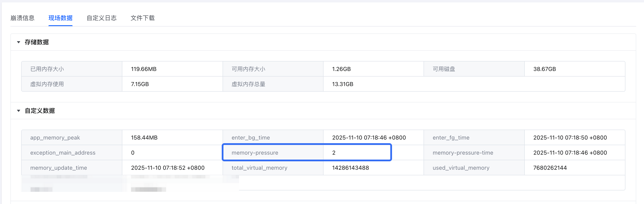Select the memory-pressure value 2
Image resolution: width=644 pixels, height=204 pixels.
(334, 153)
